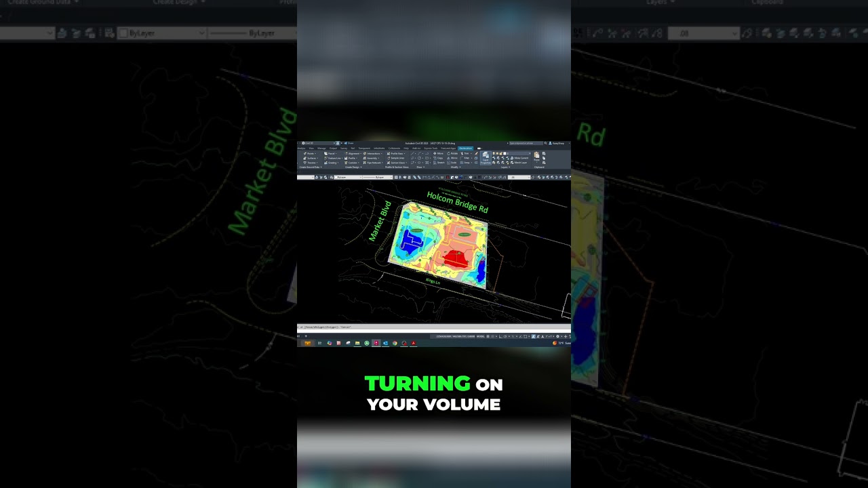
Task: Activate the Mirror command
Action: (452, 158)
